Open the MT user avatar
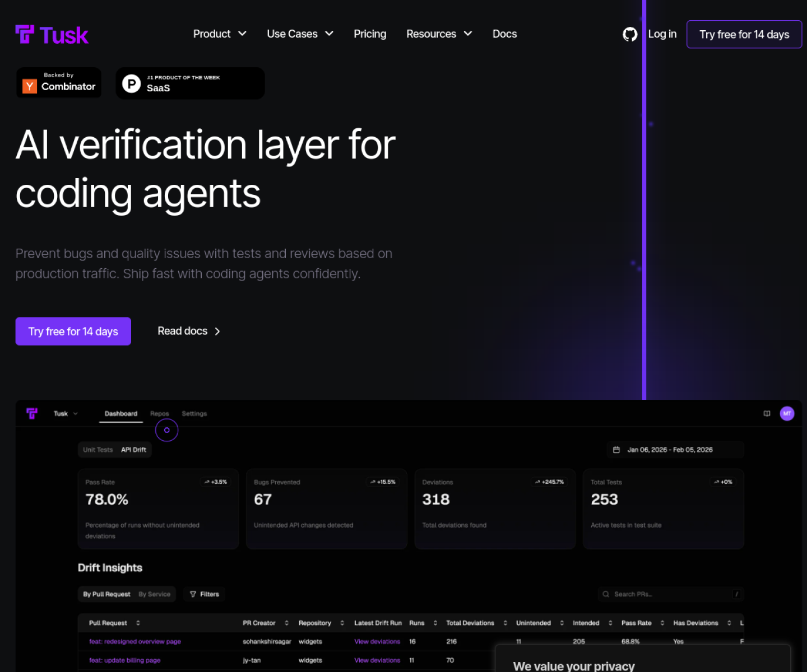Screen dimensions: 807x672 pyautogui.click(x=787, y=413)
